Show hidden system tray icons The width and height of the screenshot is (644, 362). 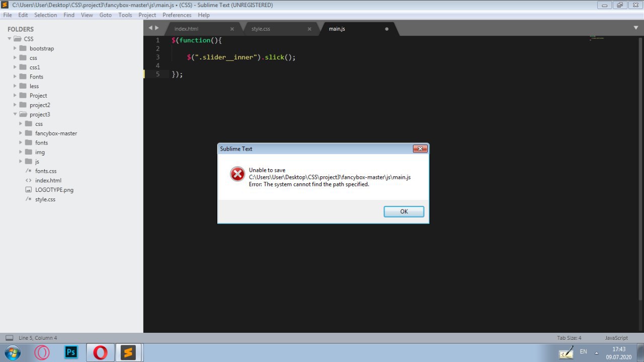click(x=597, y=352)
